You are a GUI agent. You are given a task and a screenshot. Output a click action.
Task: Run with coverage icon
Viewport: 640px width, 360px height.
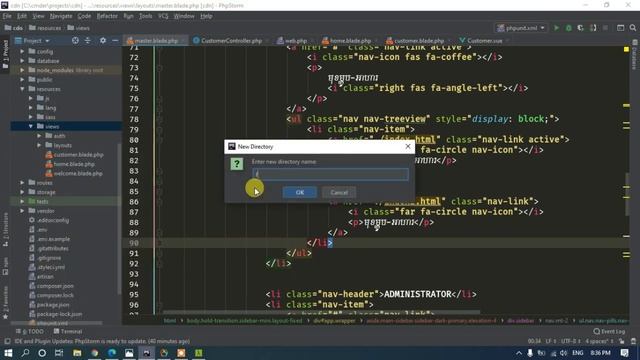tap(580, 28)
